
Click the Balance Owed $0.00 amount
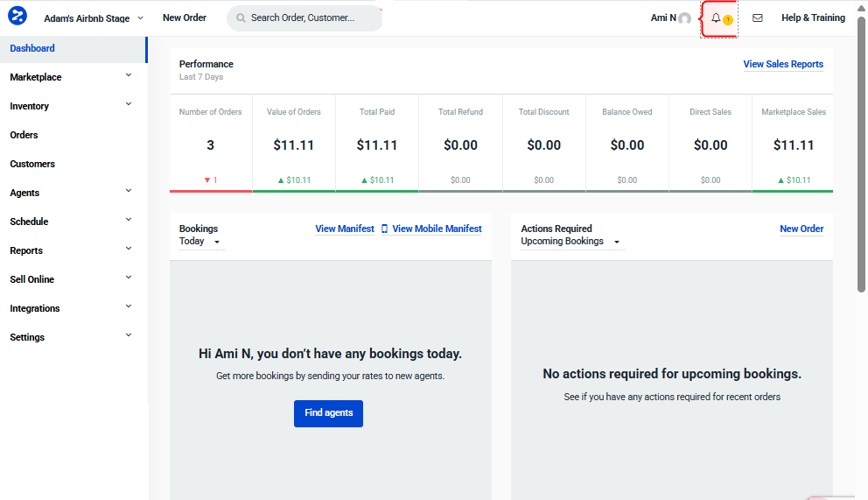[627, 145]
